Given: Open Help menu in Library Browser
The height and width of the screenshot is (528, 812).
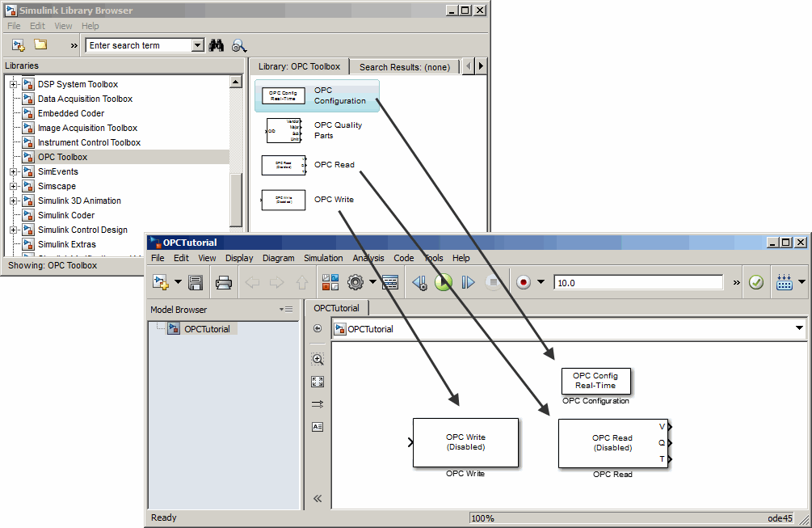Looking at the screenshot, I should point(90,26).
